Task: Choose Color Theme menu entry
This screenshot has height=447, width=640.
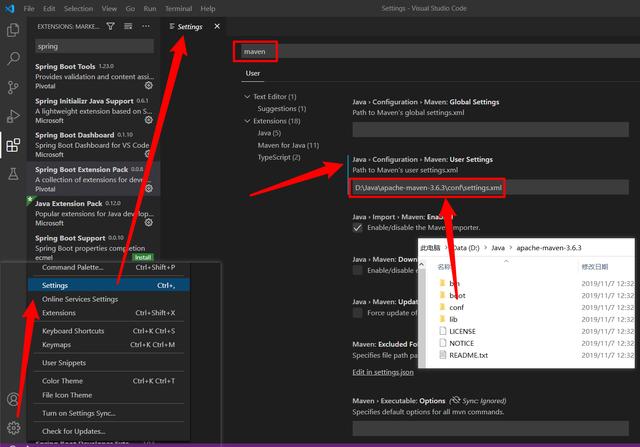Action: point(109,381)
